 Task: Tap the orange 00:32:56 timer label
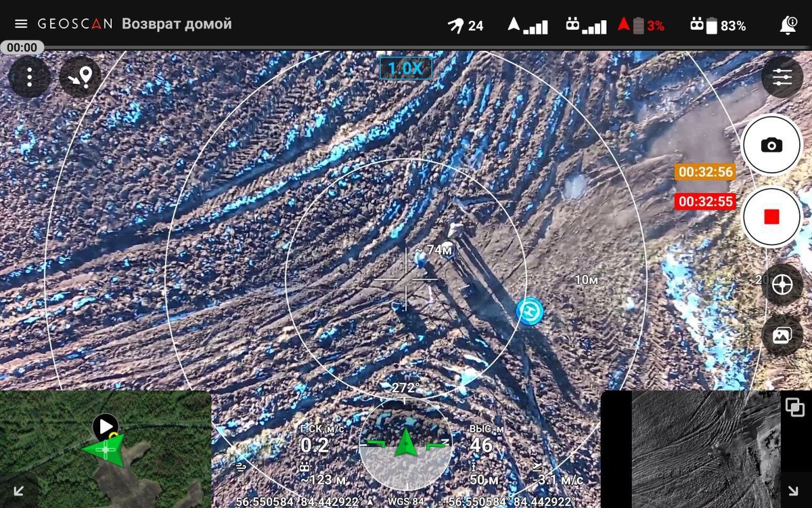[x=705, y=172]
